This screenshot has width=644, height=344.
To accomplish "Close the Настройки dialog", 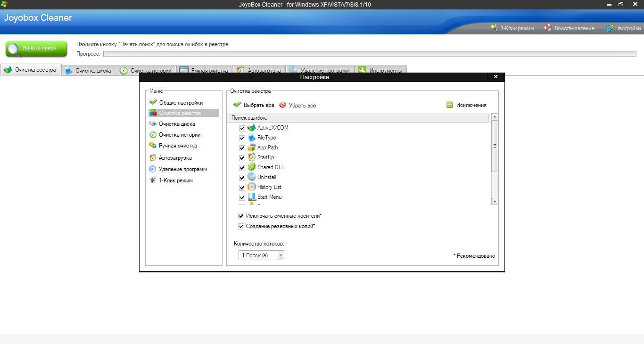I will [x=495, y=76].
